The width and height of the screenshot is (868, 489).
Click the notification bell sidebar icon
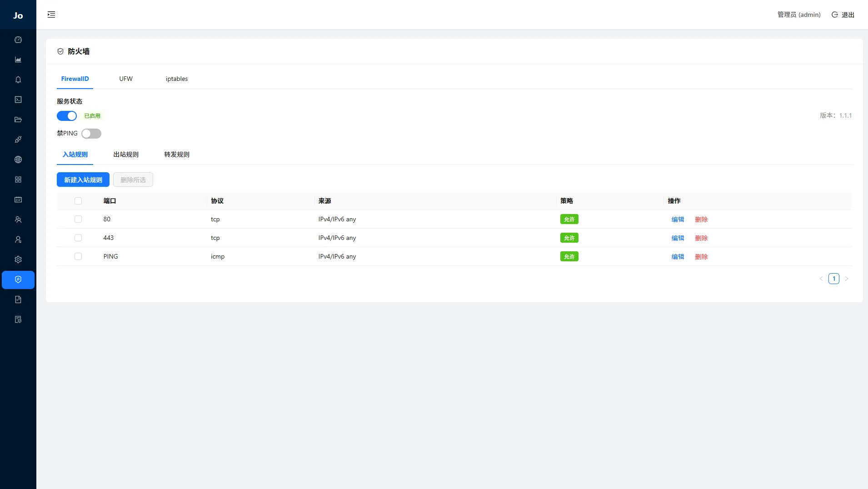pos(18,80)
